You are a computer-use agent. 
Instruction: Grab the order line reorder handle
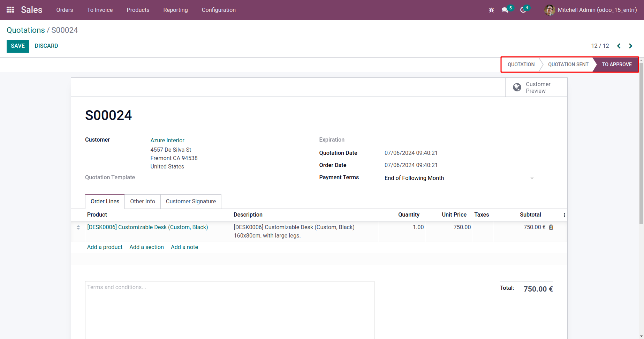(x=78, y=227)
